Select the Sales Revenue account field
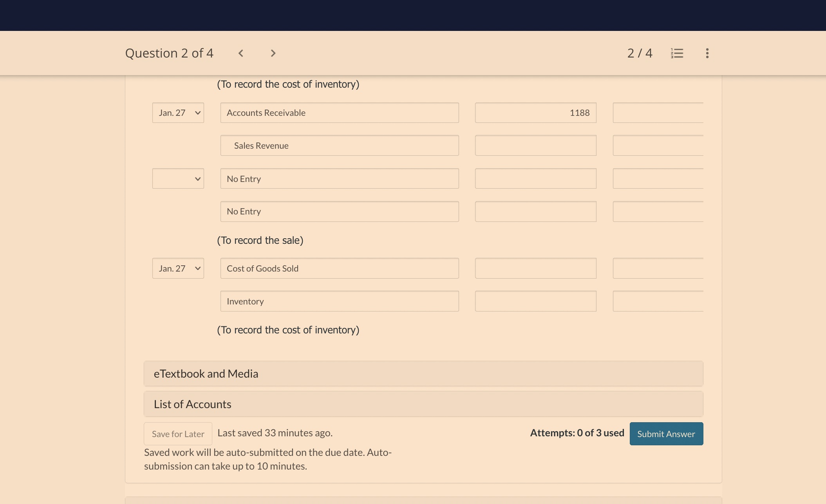 pyautogui.click(x=339, y=145)
